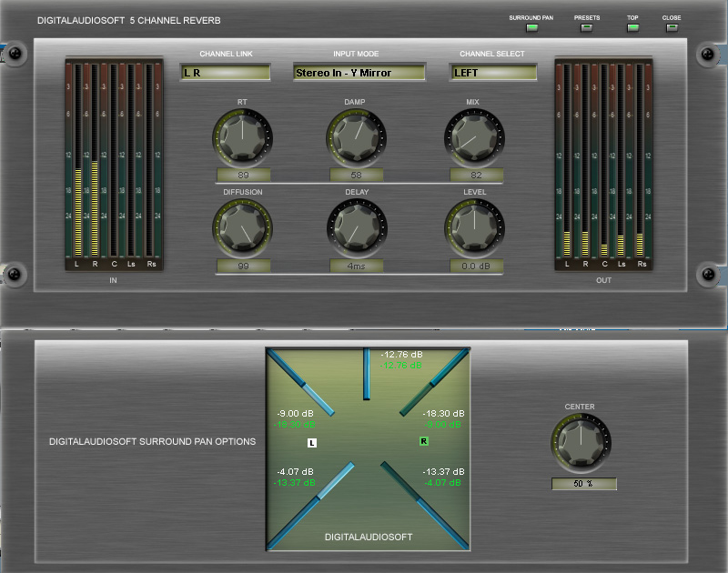728x573 pixels.
Task: Click the DIFFUSION knob
Action: pyautogui.click(x=242, y=228)
